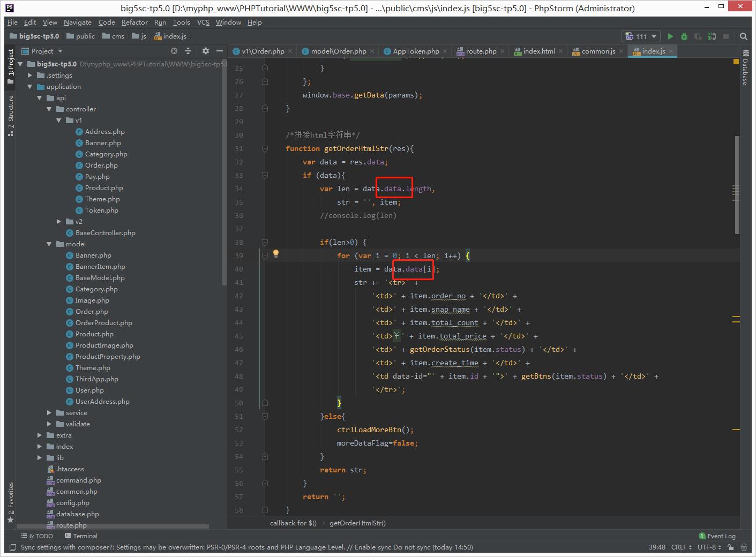Screen dimensions: 756x557
Task: Click the locate current file crosshair icon
Action: click(x=174, y=51)
